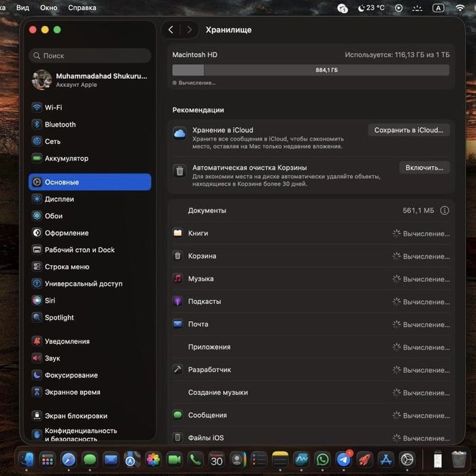Image resolution: width=476 pixels, height=476 pixels.
Task: Click the 23 °C weather menu bar item
Action: (371, 8)
